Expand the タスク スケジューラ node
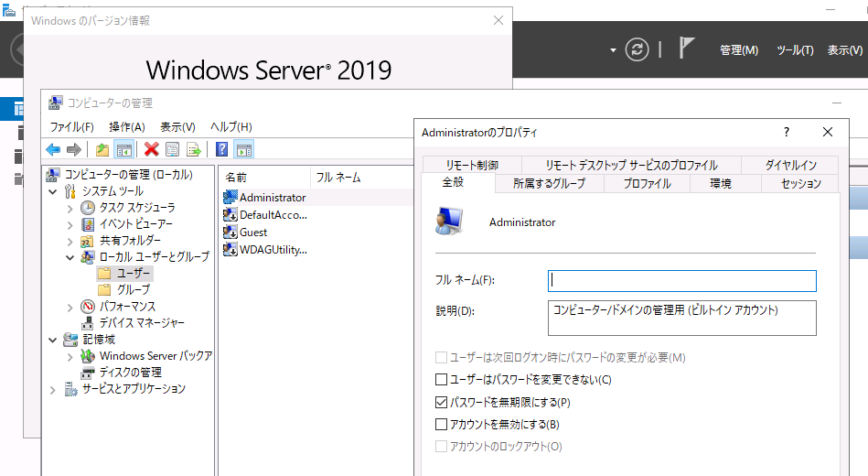This screenshot has height=476, width=868. pos(70,209)
